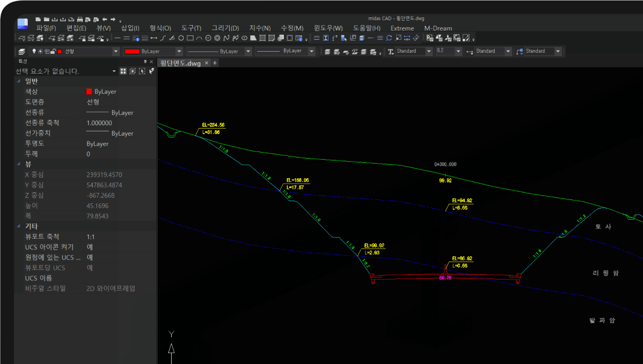Open the 선택 요소가 없습니다 selection dropdown
This screenshot has height=364, width=643.
(114, 71)
